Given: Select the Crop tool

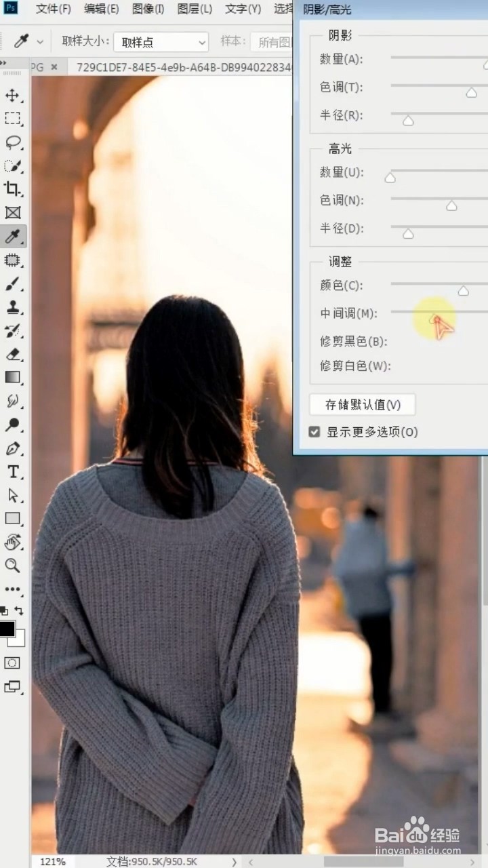Looking at the screenshot, I should 12,189.
